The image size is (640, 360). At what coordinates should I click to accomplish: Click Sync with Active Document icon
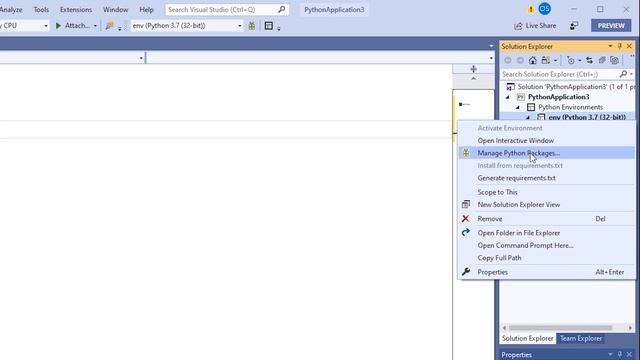(589, 60)
